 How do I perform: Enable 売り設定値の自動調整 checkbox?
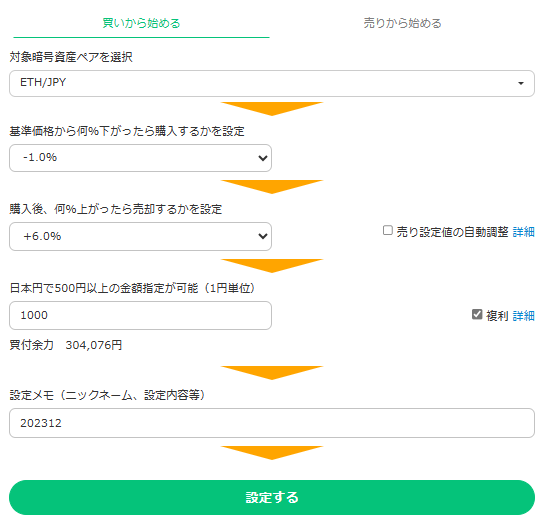tap(388, 230)
